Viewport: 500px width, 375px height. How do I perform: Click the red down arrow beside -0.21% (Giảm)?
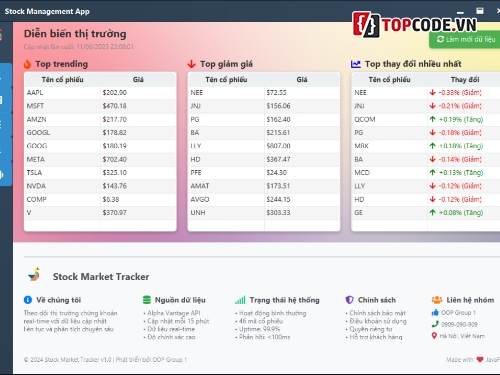pos(433,106)
